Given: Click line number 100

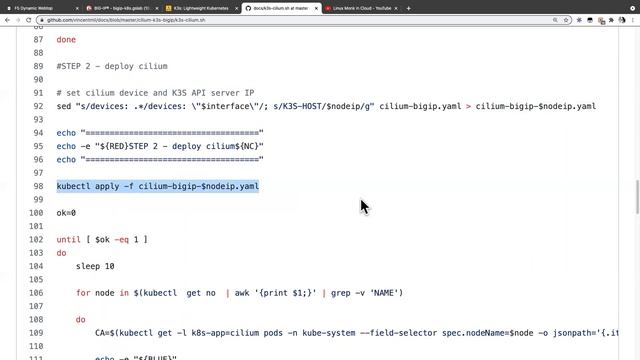Looking at the screenshot, I should (36, 213).
